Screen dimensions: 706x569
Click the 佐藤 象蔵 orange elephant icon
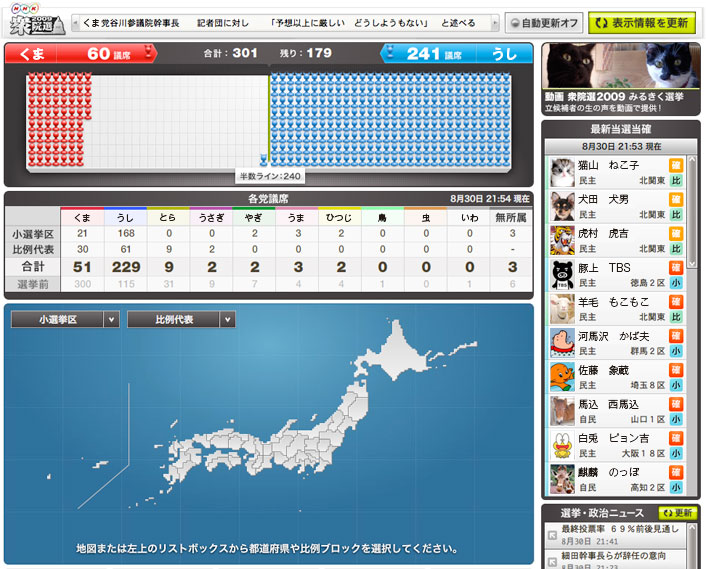pos(562,376)
